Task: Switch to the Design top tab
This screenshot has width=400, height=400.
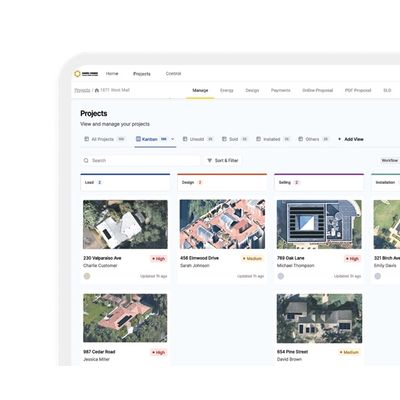Action: click(252, 90)
